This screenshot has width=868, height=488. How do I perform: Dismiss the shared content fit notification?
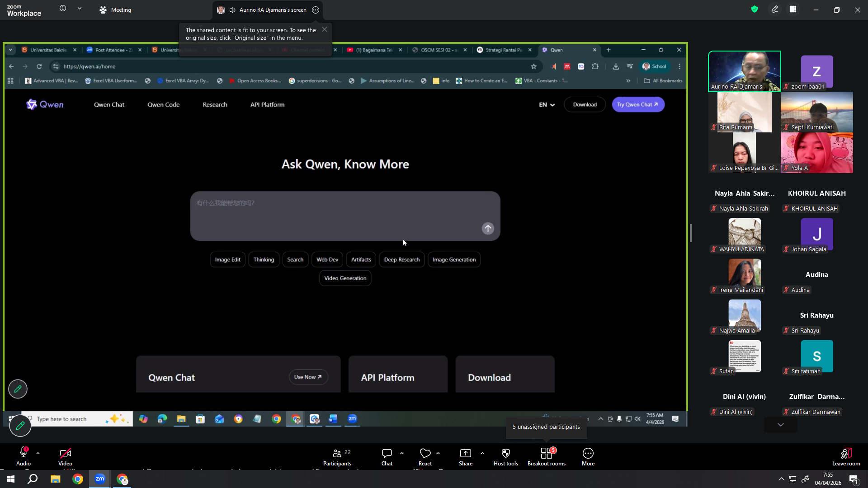[x=325, y=29]
